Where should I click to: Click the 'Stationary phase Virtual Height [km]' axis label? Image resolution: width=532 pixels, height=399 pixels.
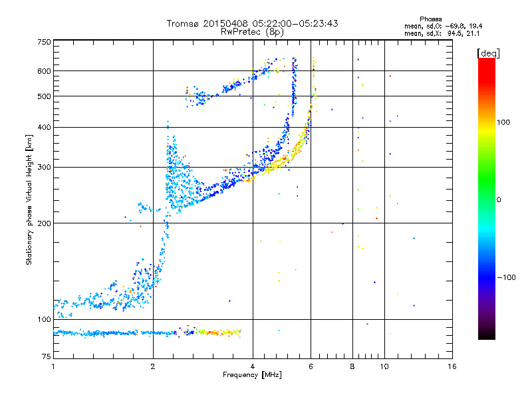pyautogui.click(x=29, y=199)
